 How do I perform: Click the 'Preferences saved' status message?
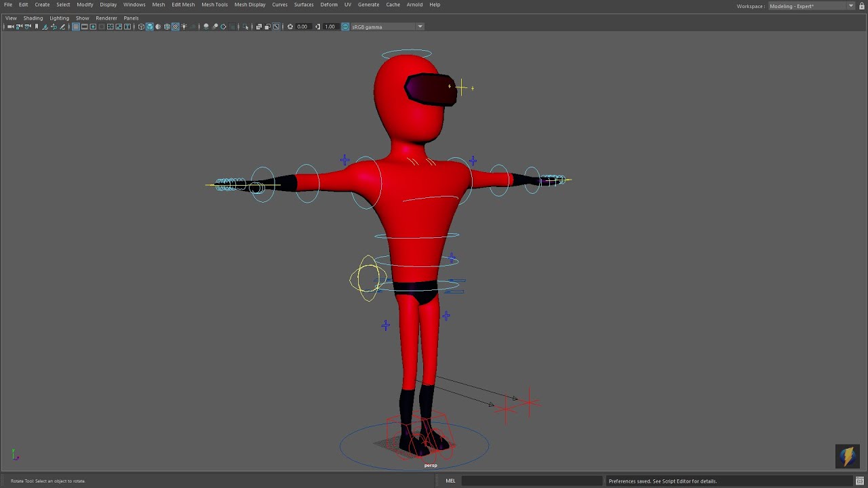tap(663, 481)
